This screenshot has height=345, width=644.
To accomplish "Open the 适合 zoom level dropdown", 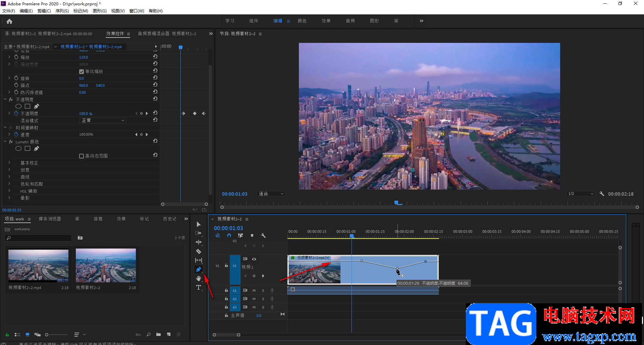I will tap(271, 194).
